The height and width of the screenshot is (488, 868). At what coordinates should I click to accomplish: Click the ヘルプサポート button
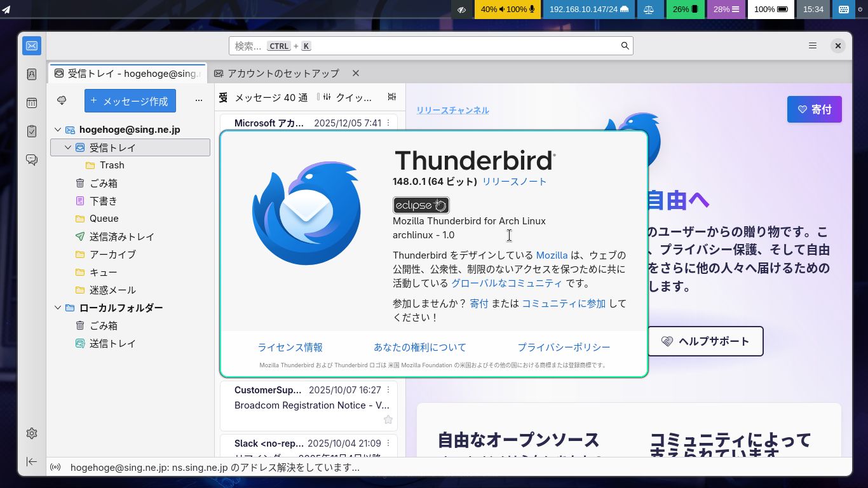click(x=705, y=341)
